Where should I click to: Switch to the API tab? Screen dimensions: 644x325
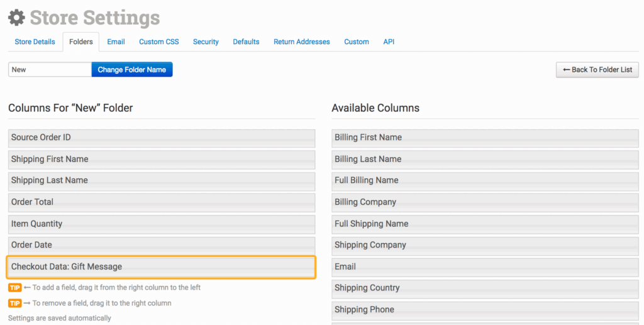click(x=389, y=42)
